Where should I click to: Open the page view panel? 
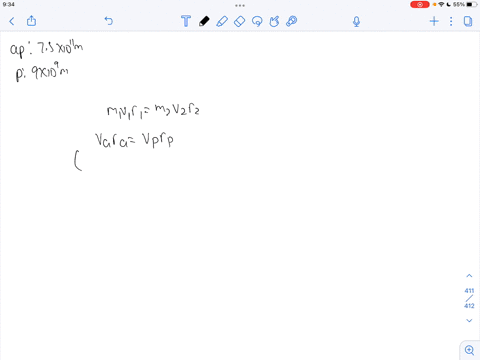click(x=468, y=21)
